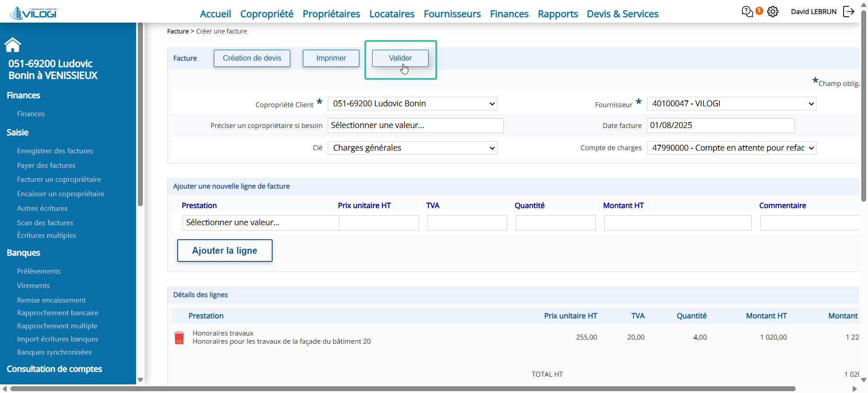Click the sidebar vertical scrollbar
The width and height of the screenshot is (868, 393).
140,114
